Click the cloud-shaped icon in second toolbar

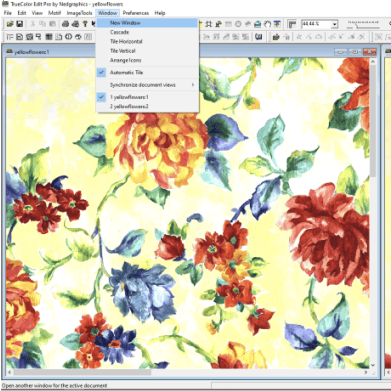(319, 37)
